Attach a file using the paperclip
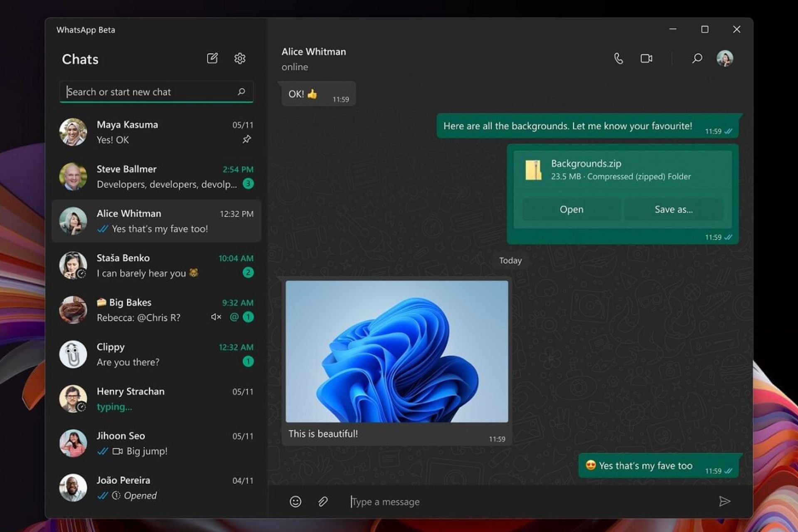Image resolution: width=798 pixels, height=532 pixels. [x=323, y=502]
